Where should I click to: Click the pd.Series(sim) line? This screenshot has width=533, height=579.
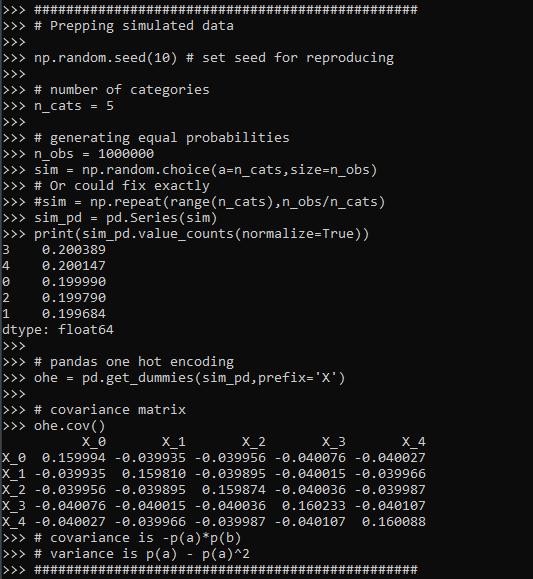(126, 218)
